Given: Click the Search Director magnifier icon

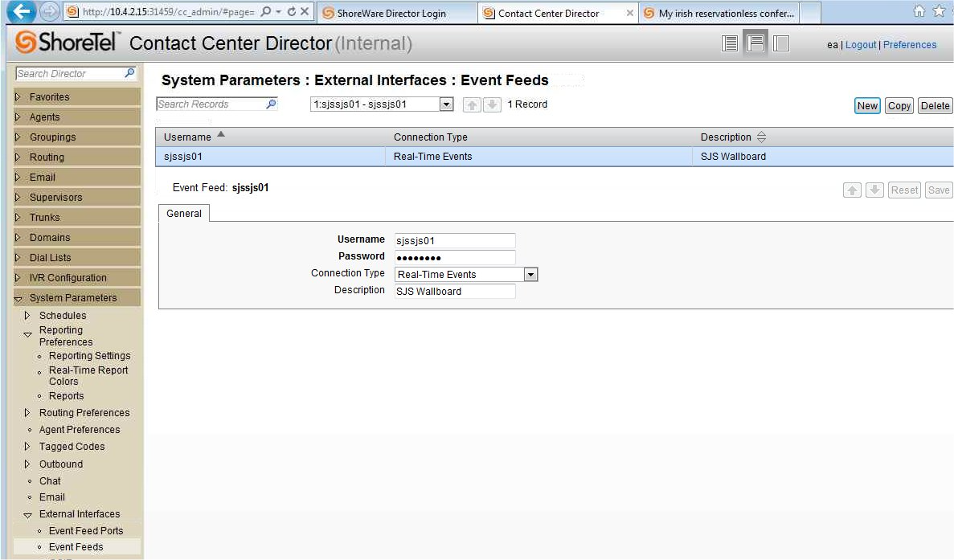Looking at the screenshot, I should tap(129, 73).
